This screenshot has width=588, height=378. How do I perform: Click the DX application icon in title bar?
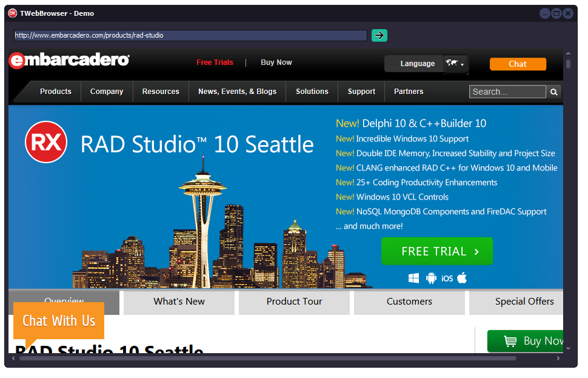tap(12, 13)
